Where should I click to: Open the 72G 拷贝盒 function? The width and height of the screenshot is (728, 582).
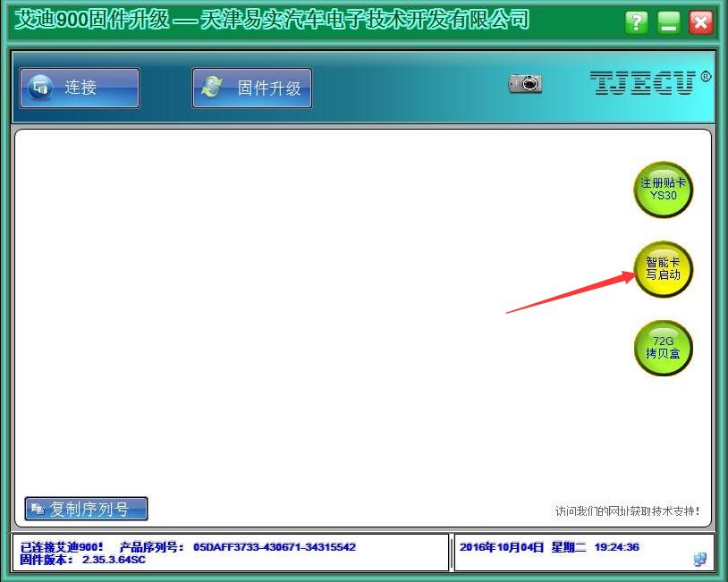coord(663,348)
